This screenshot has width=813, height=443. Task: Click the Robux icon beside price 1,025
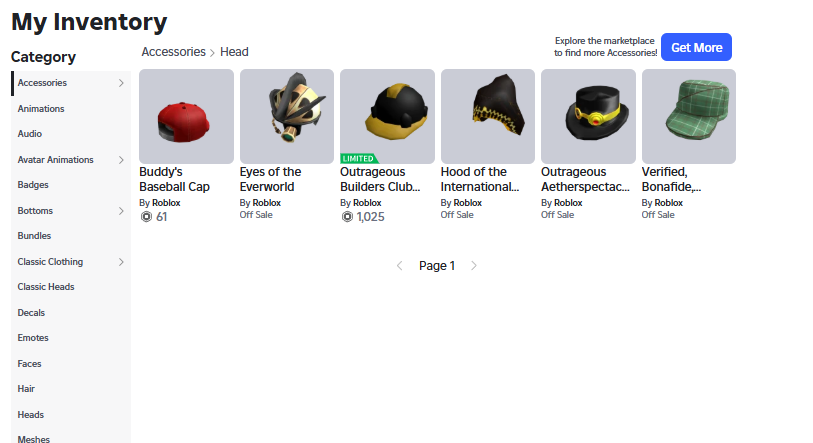347,217
